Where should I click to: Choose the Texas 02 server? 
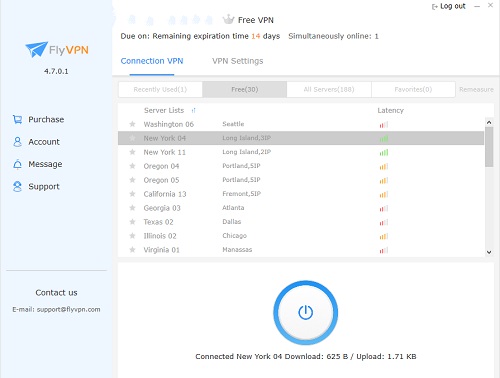301,222
